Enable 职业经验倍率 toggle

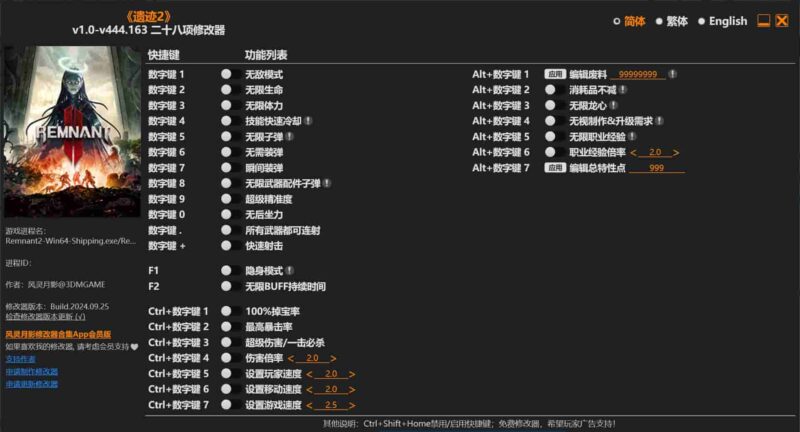point(554,152)
